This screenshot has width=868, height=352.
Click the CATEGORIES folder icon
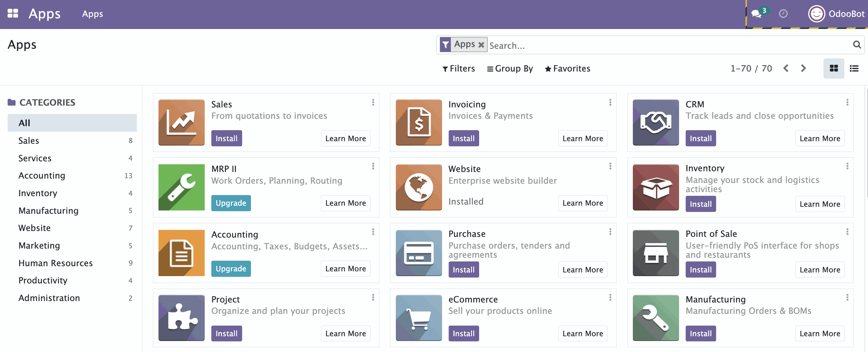(12, 102)
